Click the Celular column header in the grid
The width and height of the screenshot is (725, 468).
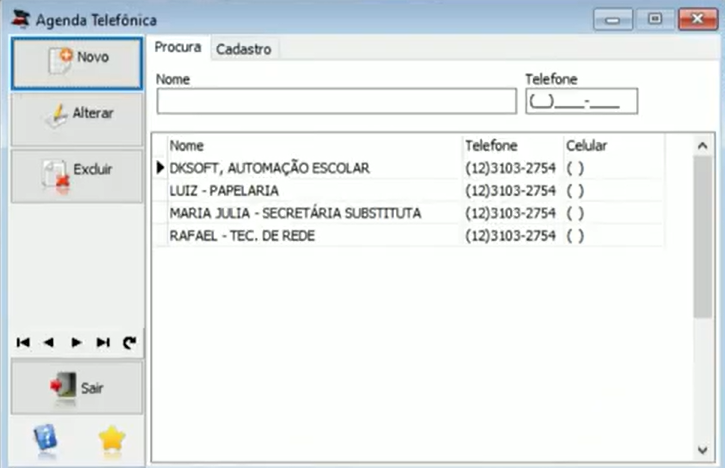pyautogui.click(x=614, y=146)
